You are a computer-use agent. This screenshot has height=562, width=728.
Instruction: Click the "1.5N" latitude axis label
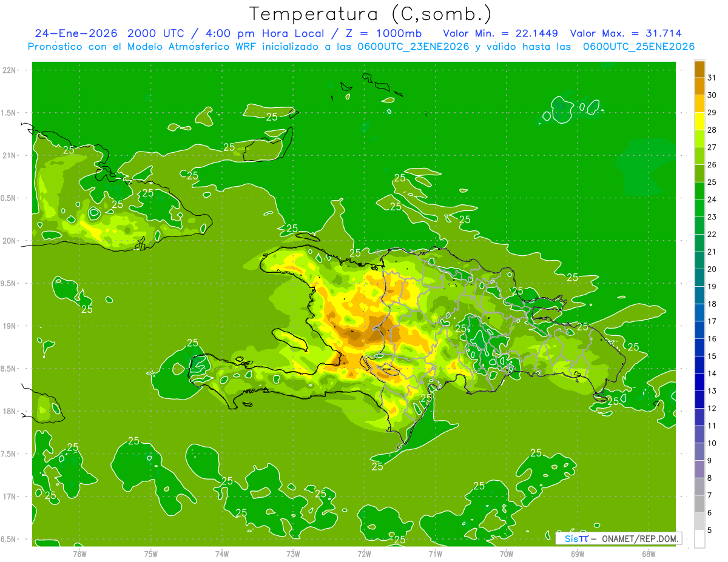pyautogui.click(x=8, y=113)
